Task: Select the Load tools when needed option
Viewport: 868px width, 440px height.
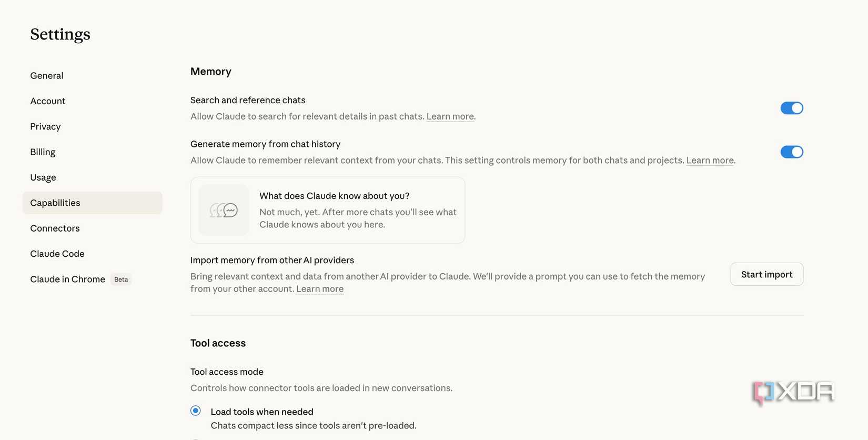Action: click(x=195, y=410)
